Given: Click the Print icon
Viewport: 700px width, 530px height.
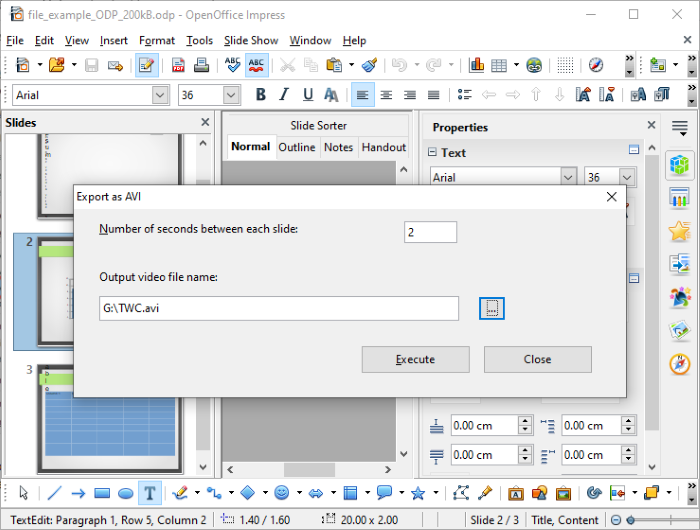Looking at the screenshot, I should 201,65.
